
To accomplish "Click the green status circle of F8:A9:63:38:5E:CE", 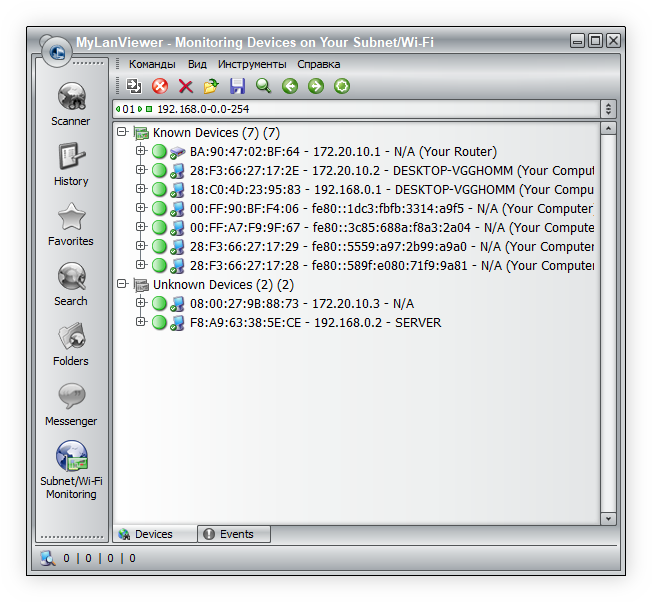I will coord(159,323).
